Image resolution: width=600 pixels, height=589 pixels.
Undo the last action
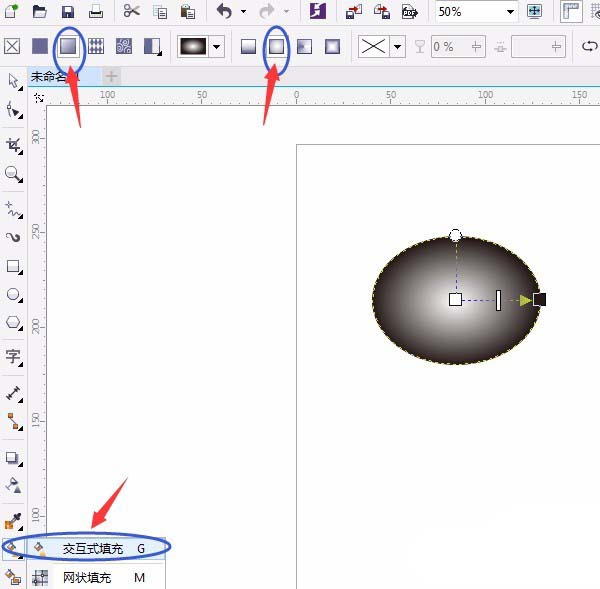pos(224,11)
